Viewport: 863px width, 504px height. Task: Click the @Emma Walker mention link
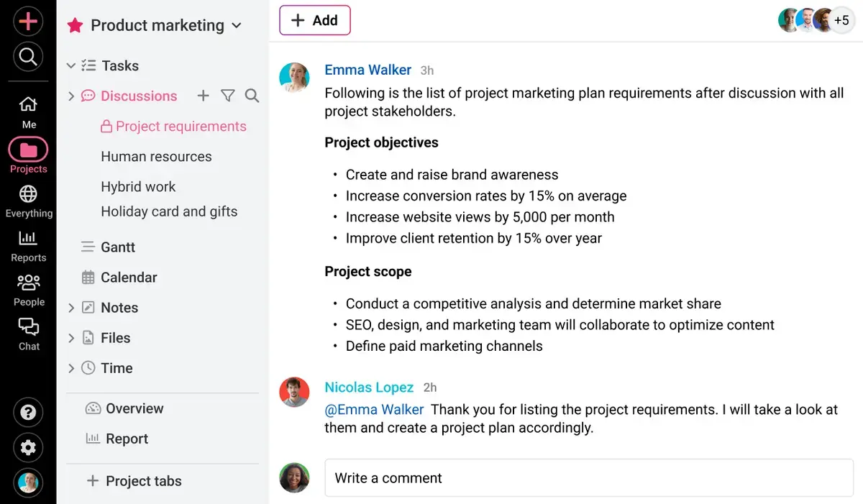(374, 409)
